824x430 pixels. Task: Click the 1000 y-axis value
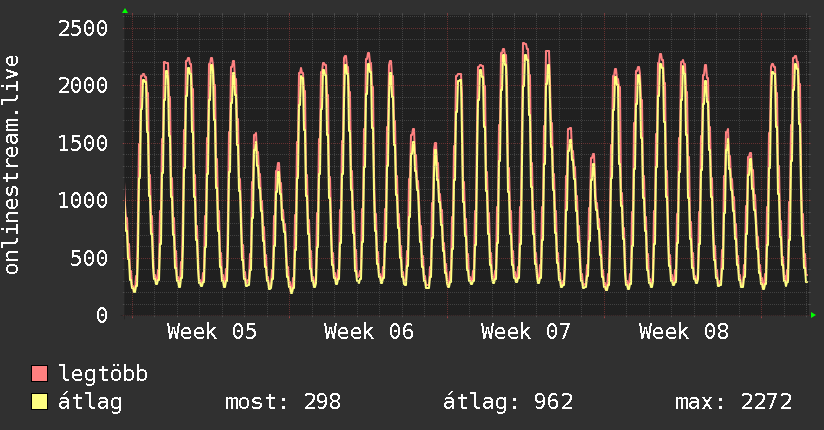point(80,201)
